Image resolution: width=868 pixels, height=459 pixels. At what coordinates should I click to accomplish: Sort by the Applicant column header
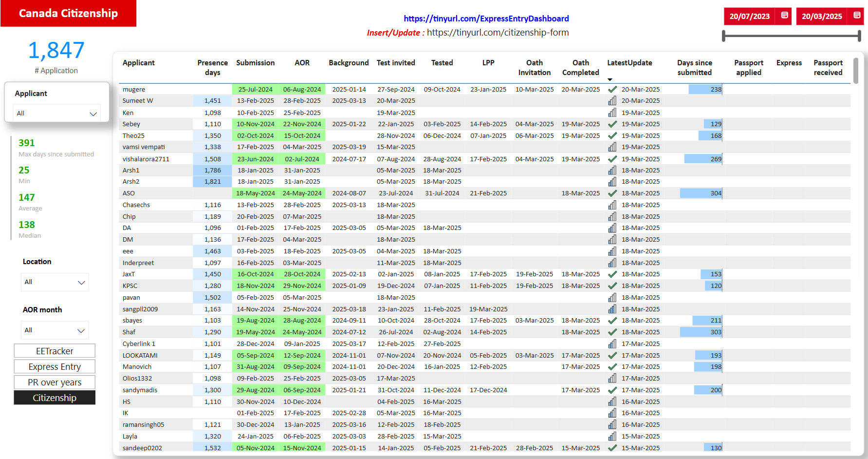[138, 63]
